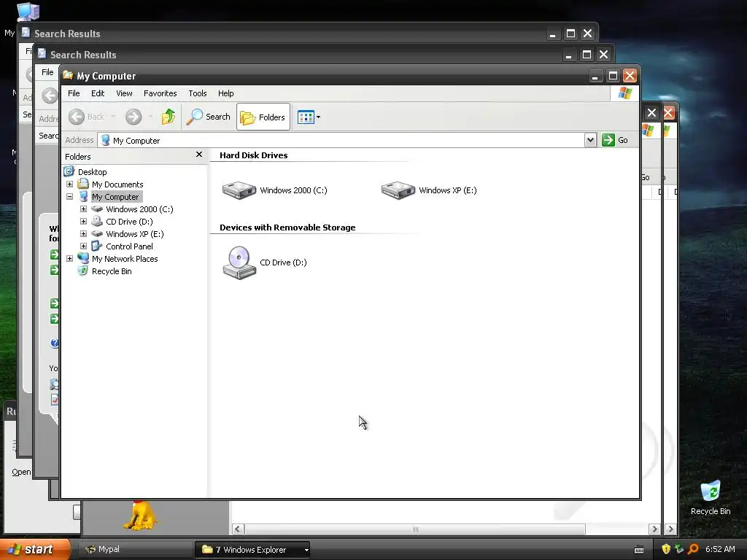
Task: Expand Windows 2000 (C:) tree node
Action: (83, 209)
